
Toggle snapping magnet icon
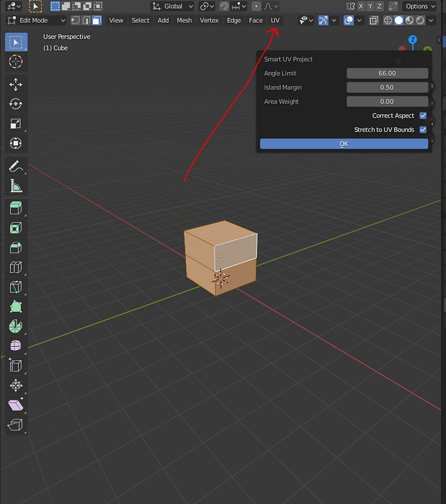(224, 6)
